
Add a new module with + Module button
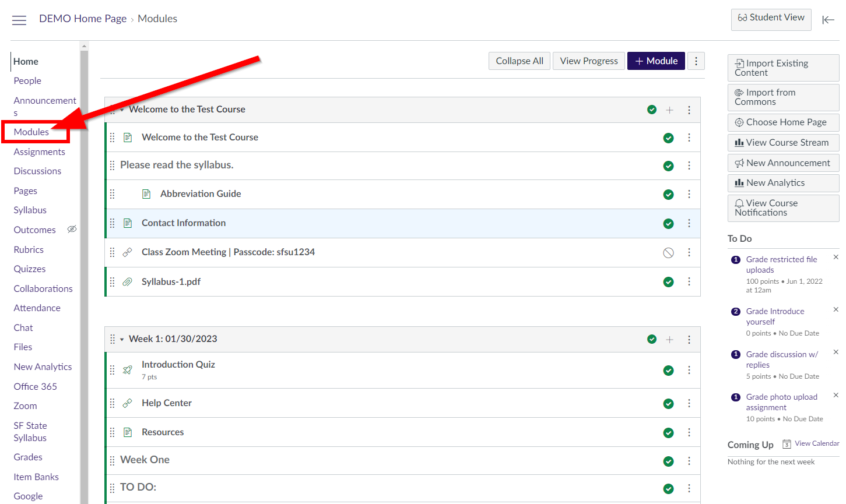[x=656, y=61]
